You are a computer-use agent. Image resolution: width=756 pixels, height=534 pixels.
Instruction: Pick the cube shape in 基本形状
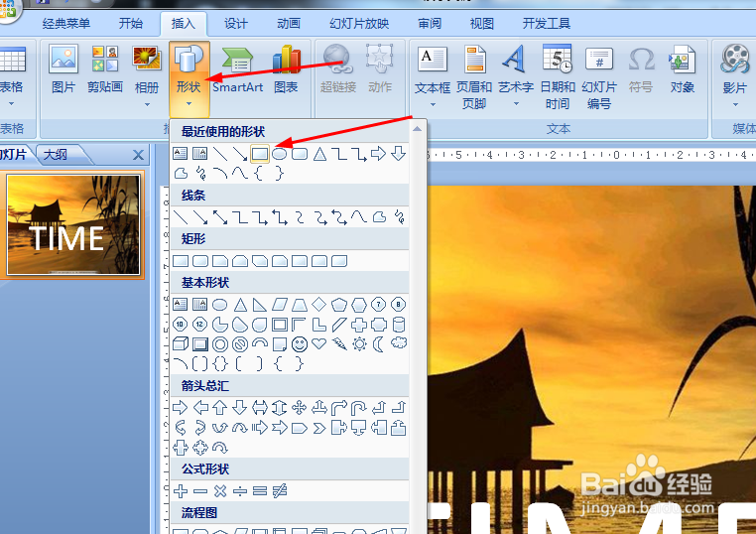tap(181, 344)
